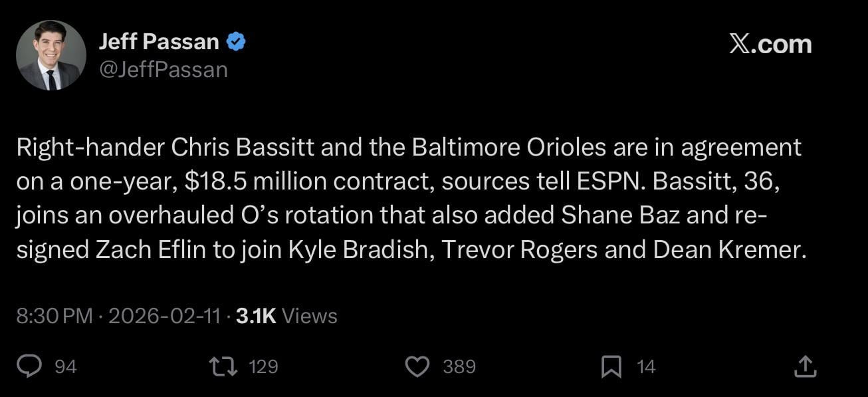
Task: Click the share upload icon
Action: 806,365
